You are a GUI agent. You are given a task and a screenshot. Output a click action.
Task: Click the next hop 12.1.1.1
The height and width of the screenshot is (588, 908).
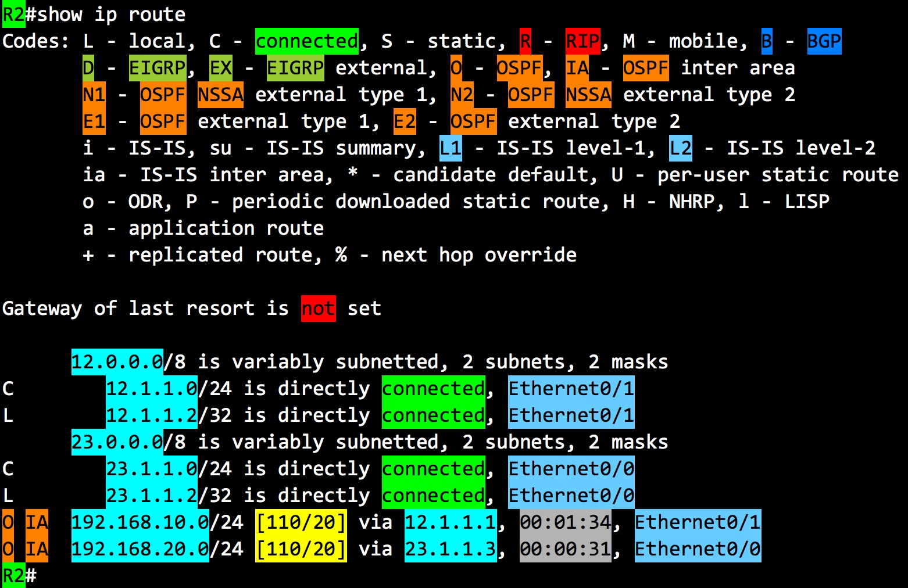[451, 522]
